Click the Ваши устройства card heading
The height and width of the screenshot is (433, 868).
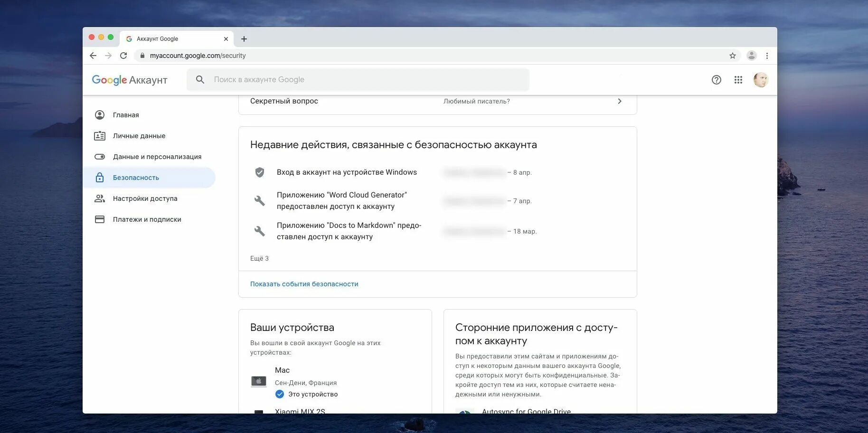pyautogui.click(x=292, y=327)
